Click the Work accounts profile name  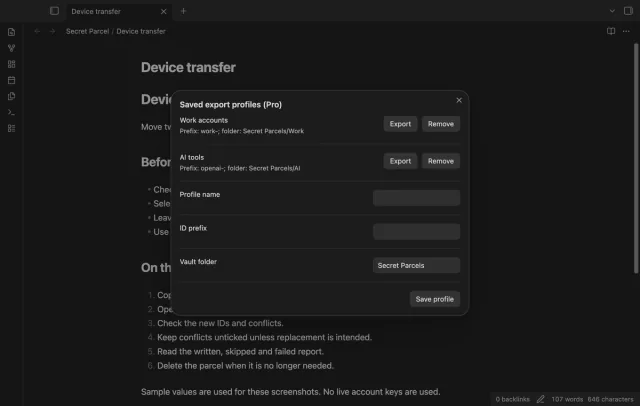click(x=204, y=120)
